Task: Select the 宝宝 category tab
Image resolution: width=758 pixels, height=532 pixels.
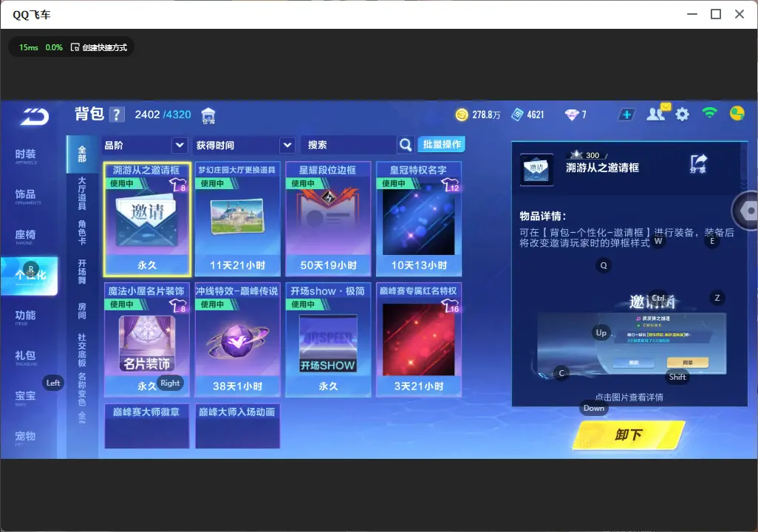Action: tap(26, 397)
